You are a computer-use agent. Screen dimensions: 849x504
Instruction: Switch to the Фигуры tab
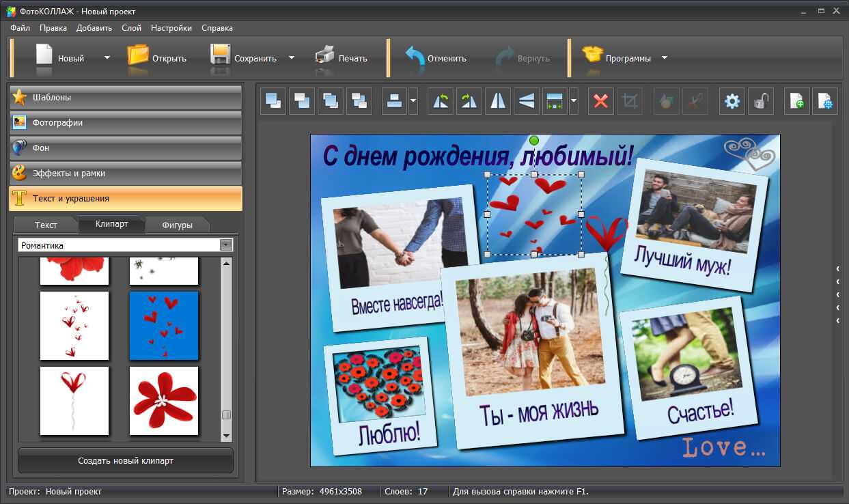pos(177,225)
